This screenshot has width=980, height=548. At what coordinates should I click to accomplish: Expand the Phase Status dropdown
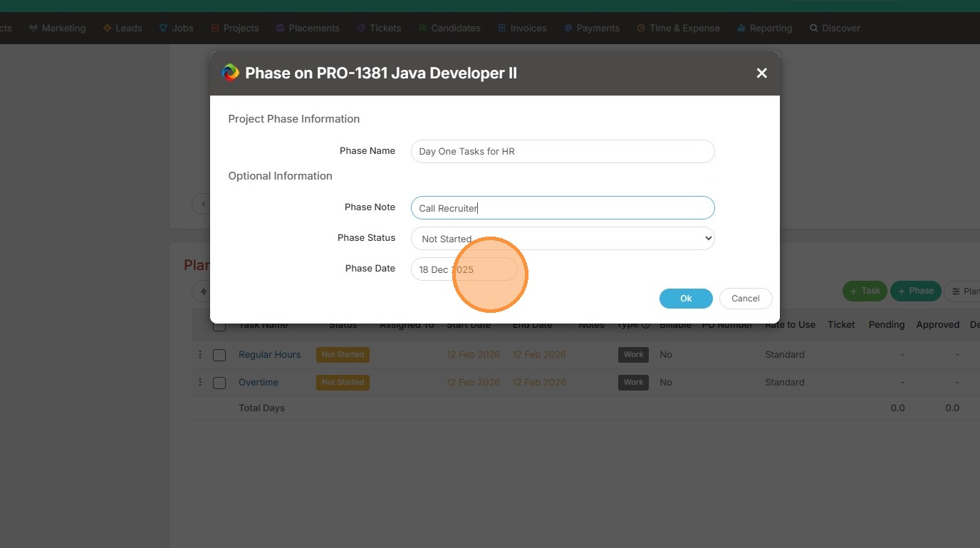tap(563, 239)
